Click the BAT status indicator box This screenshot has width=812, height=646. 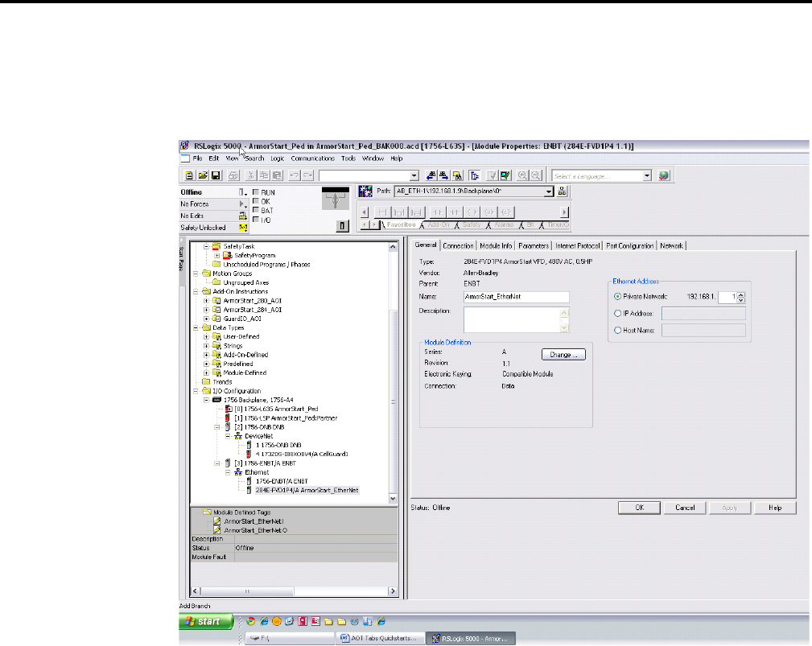tap(256, 210)
